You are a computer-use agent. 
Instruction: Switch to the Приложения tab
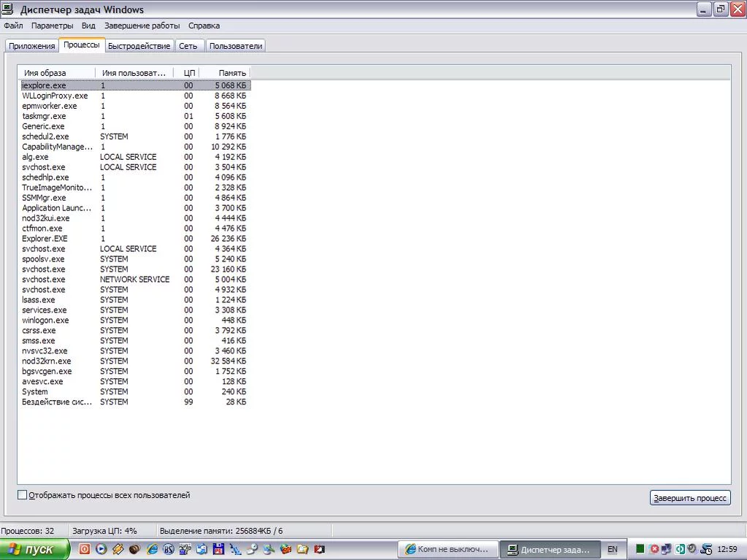32,46
